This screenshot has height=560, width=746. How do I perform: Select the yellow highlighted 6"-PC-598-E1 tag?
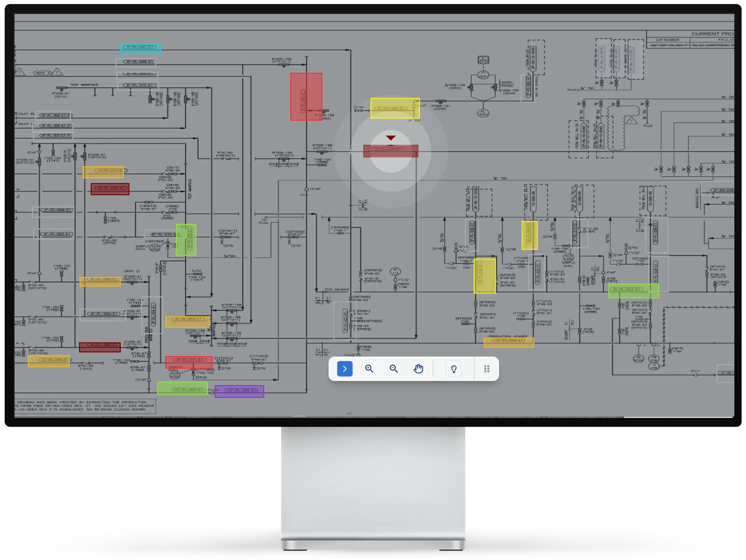click(395, 108)
